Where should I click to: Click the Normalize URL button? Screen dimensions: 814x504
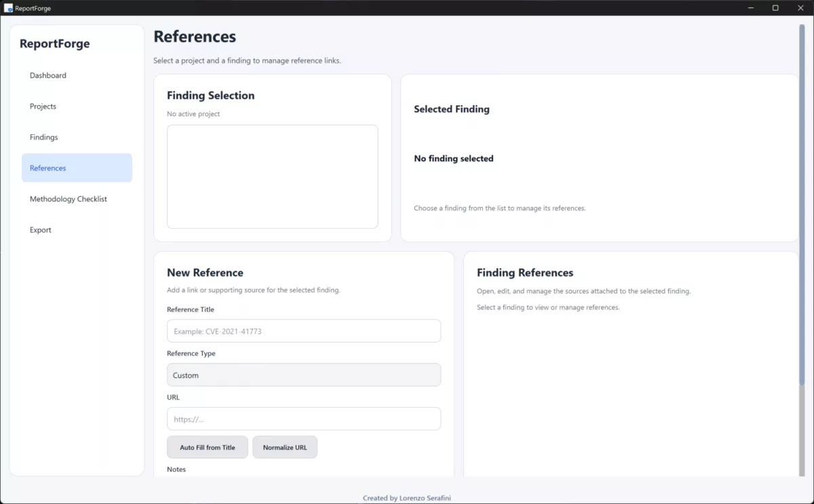[x=285, y=447]
